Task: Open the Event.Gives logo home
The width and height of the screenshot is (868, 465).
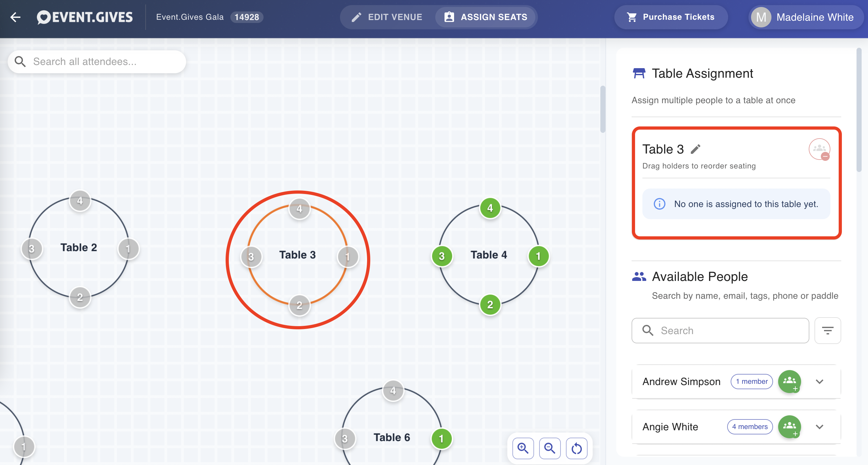Action: [85, 17]
